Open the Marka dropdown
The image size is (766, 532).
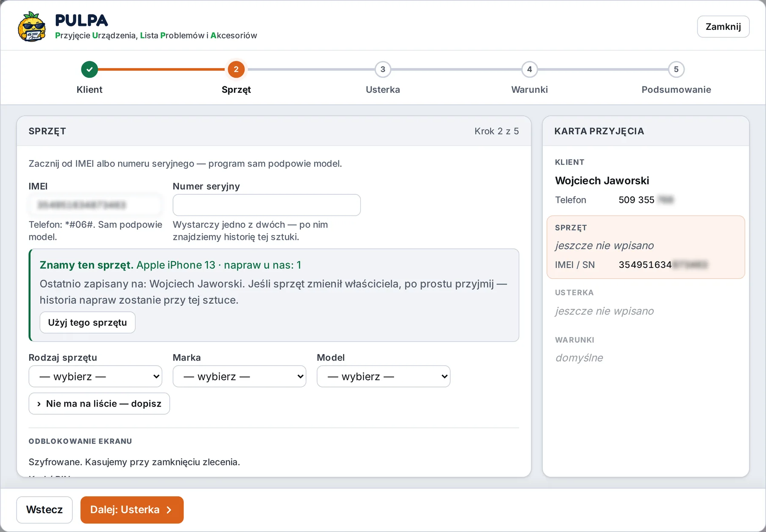tap(239, 376)
